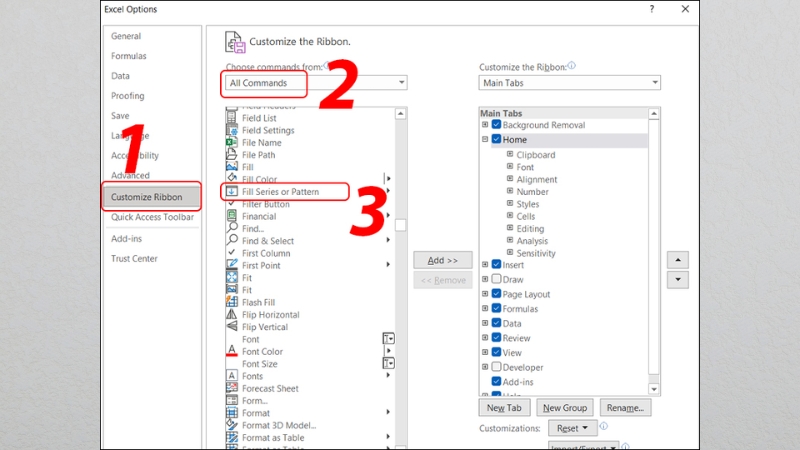
Task: Click the Fill Color icon in command list
Action: [232, 179]
